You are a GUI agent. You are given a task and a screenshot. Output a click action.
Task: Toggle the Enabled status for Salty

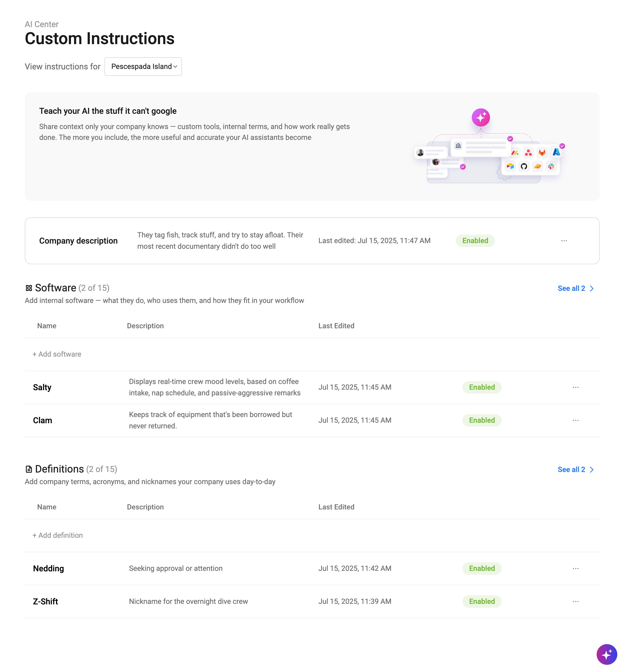coord(482,387)
